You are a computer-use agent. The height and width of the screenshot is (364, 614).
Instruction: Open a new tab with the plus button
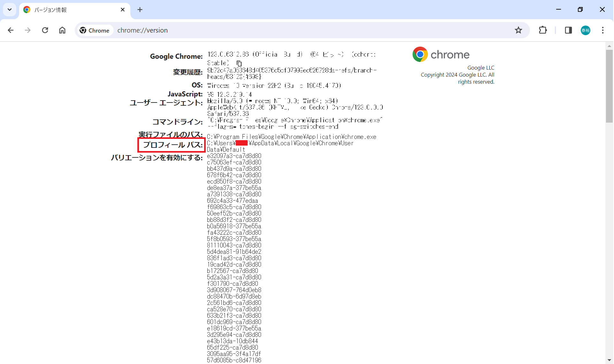click(x=140, y=10)
